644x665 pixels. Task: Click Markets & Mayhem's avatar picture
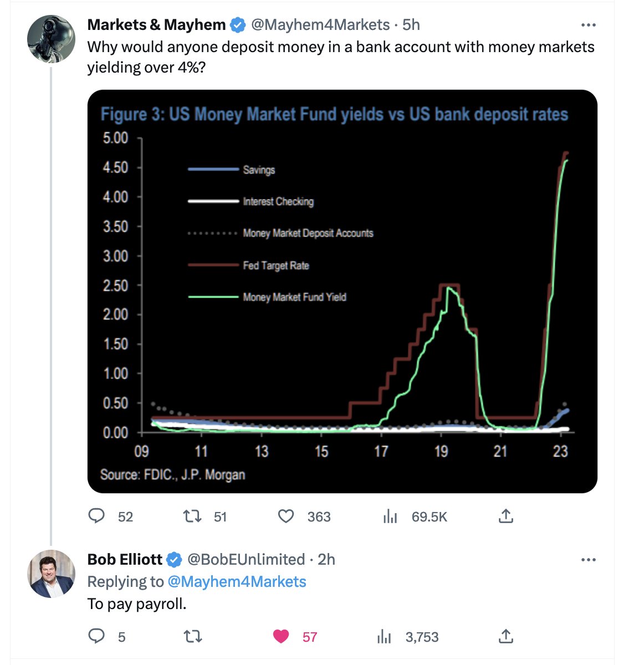[x=51, y=38]
